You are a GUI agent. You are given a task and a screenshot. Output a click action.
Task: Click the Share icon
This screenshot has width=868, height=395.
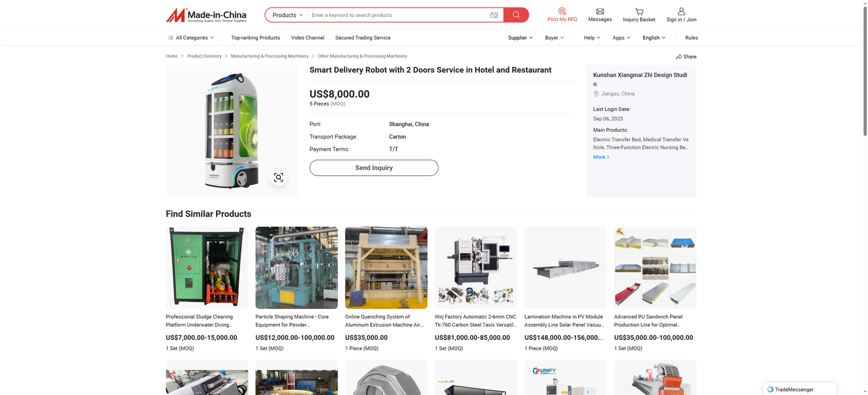(x=679, y=57)
